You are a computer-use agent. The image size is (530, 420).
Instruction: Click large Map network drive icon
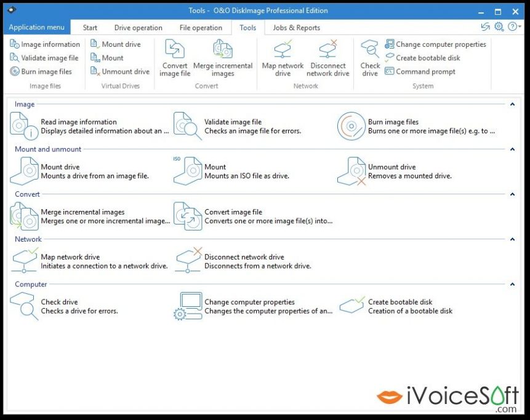click(x=25, y=260)
